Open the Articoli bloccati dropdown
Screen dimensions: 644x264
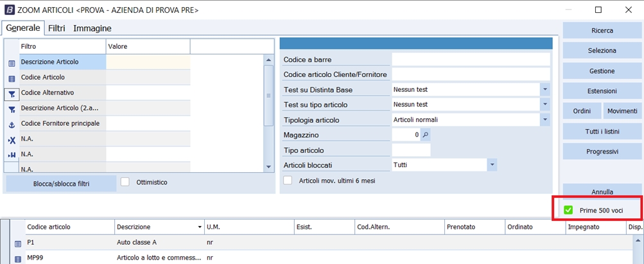(x=492, y=165)
